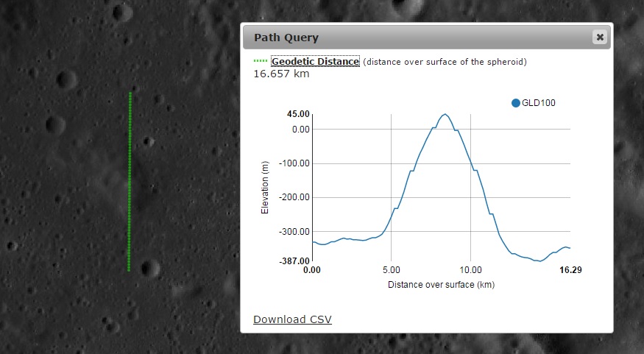This screenshot has width=644, height=354.
Task: Click the spheroid distance description text
Action: [445, 62]
